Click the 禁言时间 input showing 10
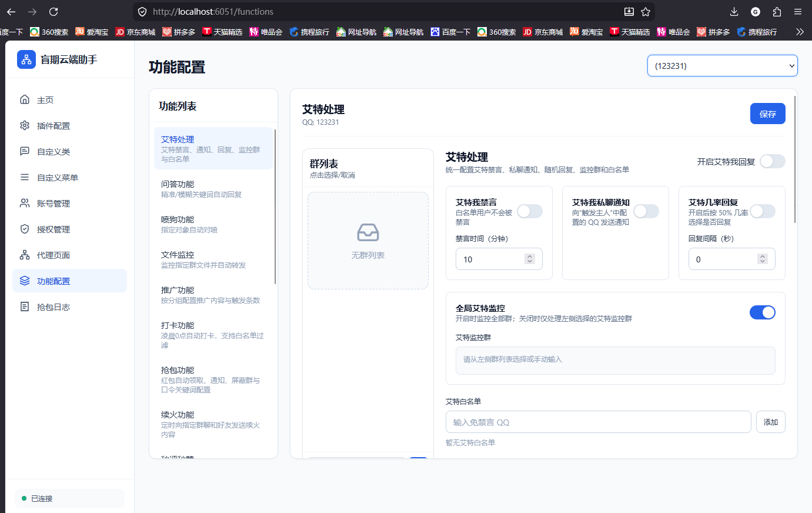 coord(499,259)
